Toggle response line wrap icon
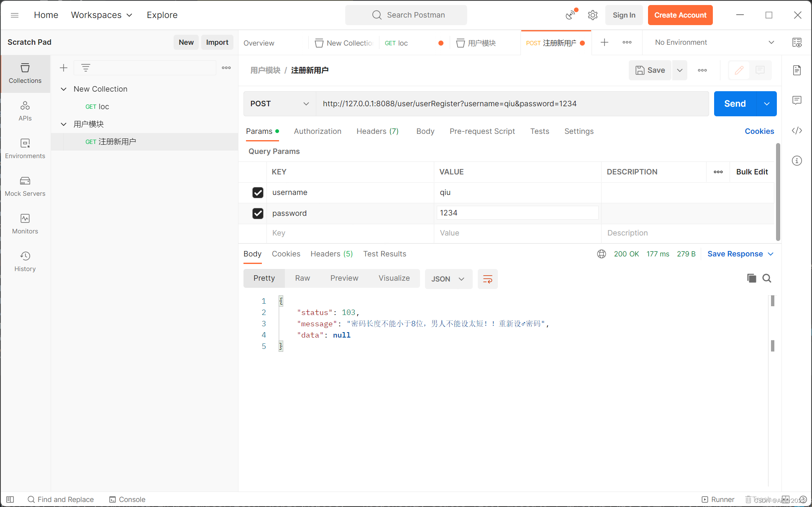Viewport: 812px width, 507px height. (487, 279)
